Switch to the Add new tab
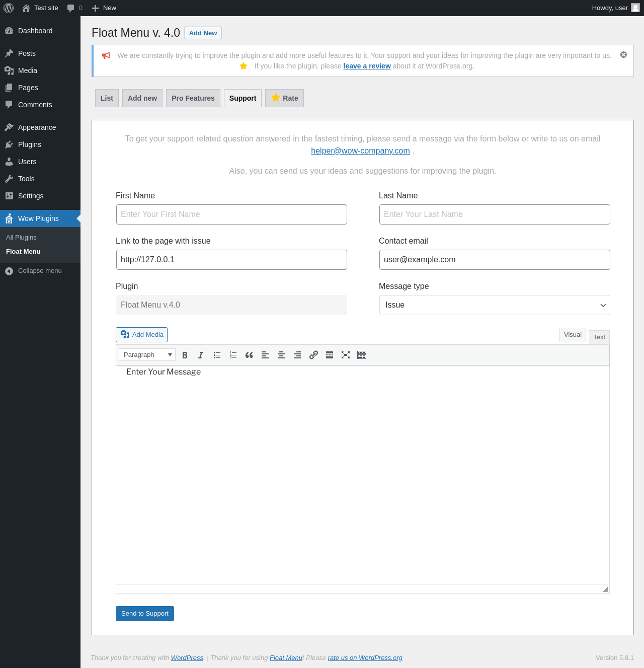 142,98
